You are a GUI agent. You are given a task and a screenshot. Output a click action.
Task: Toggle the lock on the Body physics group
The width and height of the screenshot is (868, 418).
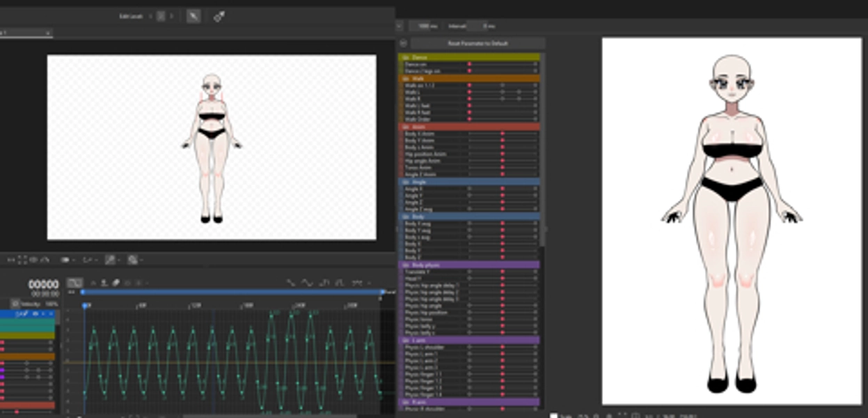[x=406, y=265]
